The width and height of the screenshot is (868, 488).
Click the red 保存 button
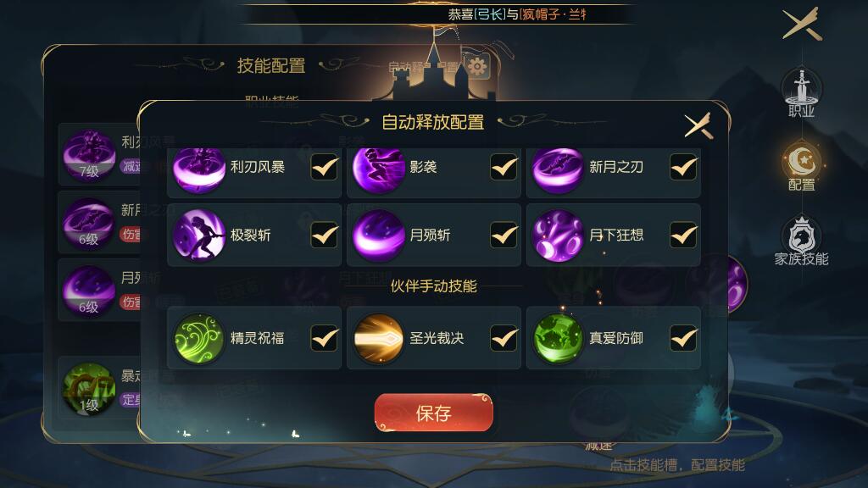(433, 413)
